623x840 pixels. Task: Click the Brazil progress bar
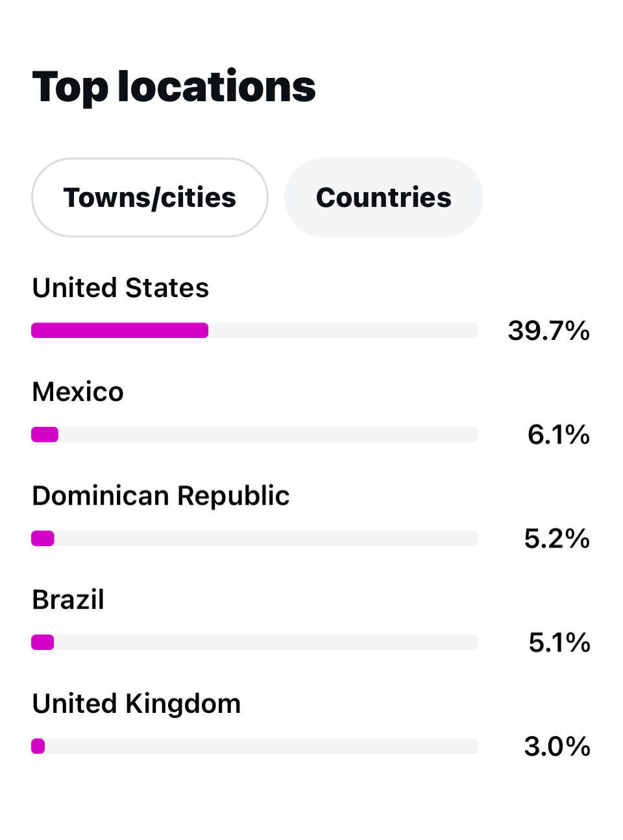254,642
